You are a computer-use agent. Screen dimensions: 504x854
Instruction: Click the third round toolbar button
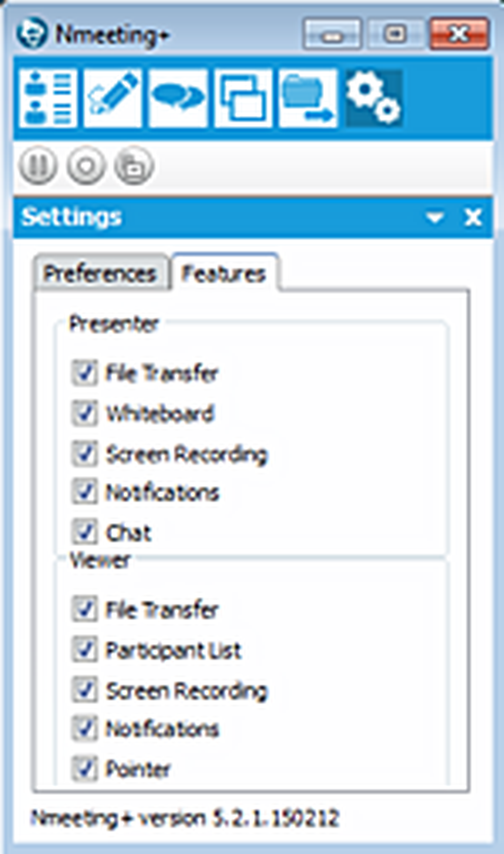point(134,165)
